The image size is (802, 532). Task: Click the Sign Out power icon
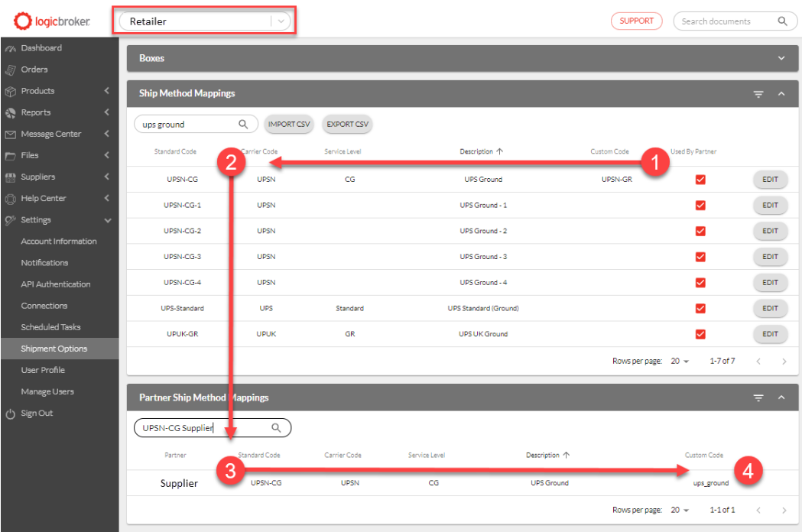point(11,414)
